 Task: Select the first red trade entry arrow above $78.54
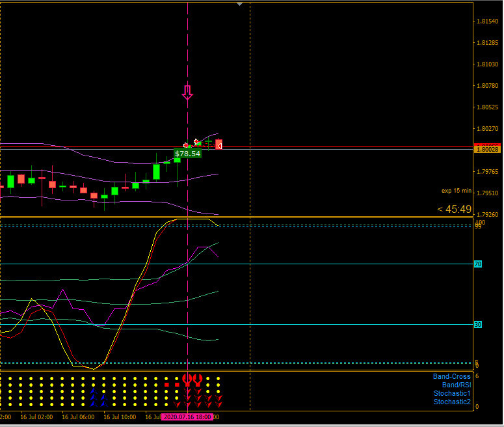point(185,145)
